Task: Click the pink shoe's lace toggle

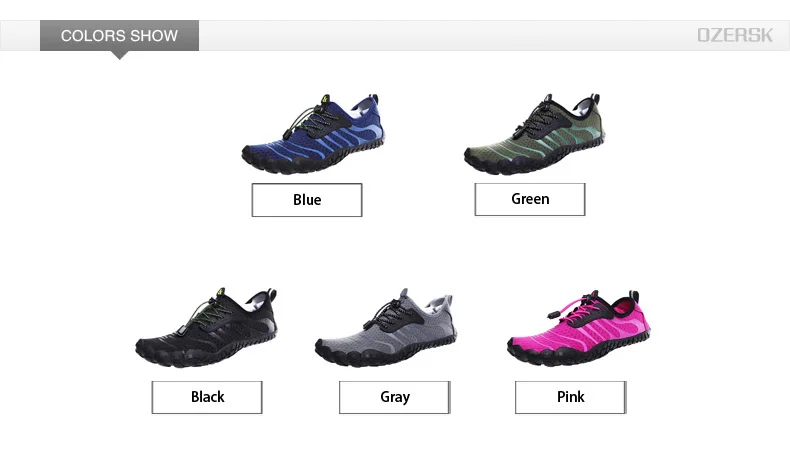Action: (553, 315)
